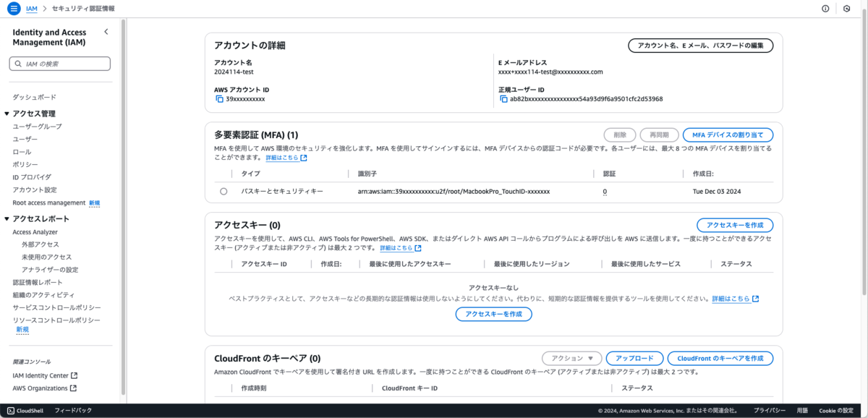Screen dimensions: 868x418
Task: Open the hamburger navigation menu icon
Action: (14, 9)
